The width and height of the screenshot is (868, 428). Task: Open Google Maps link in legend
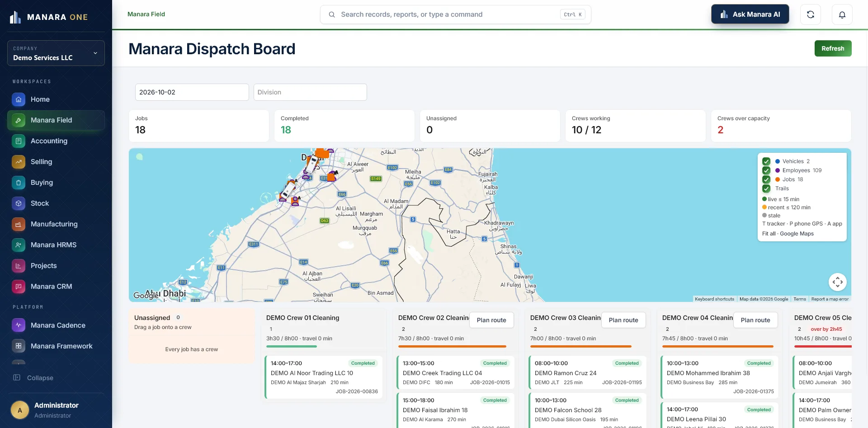point(797,234)
